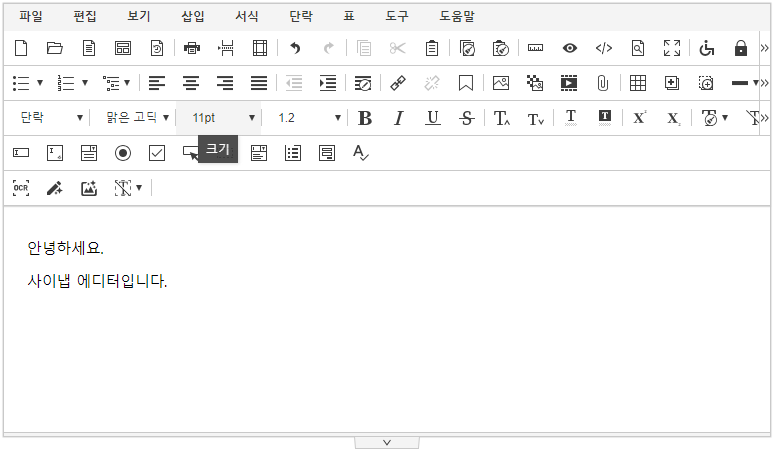Image resolution: width=775 pixels, height=461 pixels.
Task: Click the bottom collapse chevron handle
Action: [x=387, y=442]
